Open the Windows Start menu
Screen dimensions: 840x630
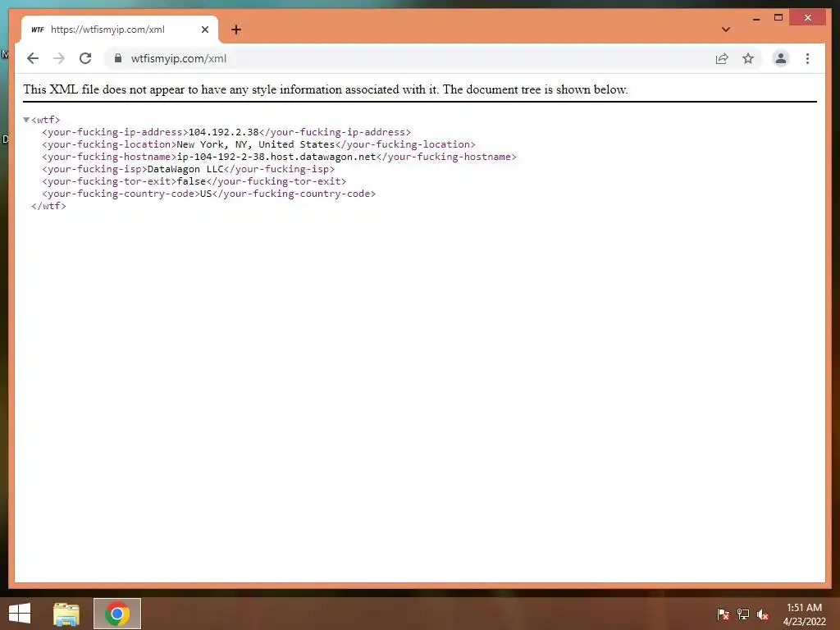click(x=20, y=614)
